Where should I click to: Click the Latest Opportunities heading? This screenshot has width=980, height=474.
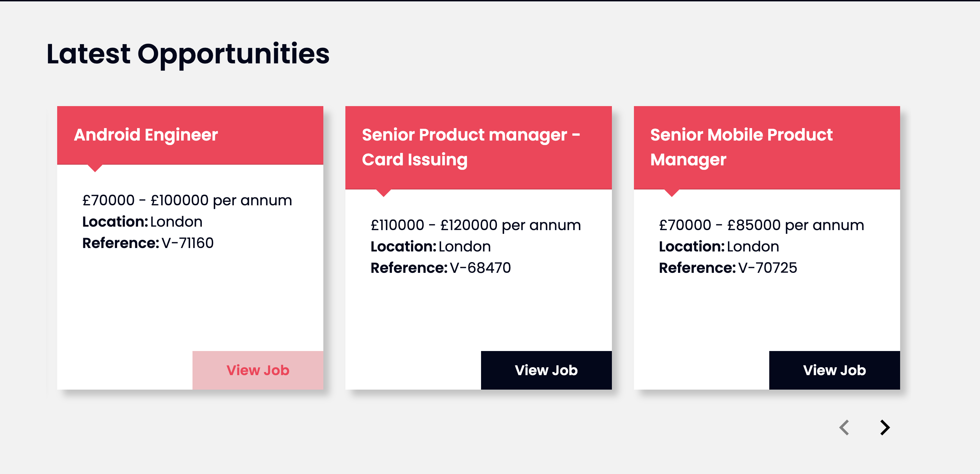click(188, 54)
